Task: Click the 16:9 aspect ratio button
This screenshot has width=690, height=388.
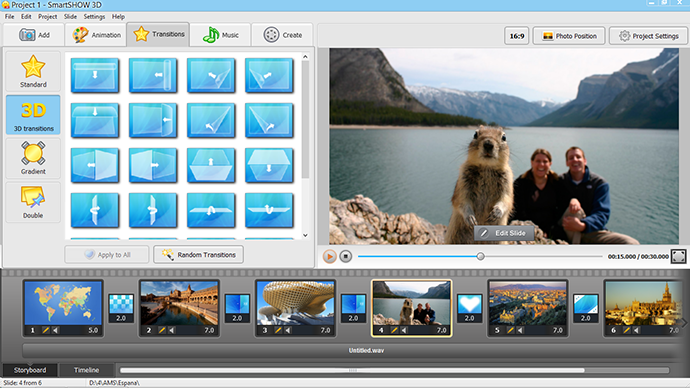Action: click(x=517, y=36)
